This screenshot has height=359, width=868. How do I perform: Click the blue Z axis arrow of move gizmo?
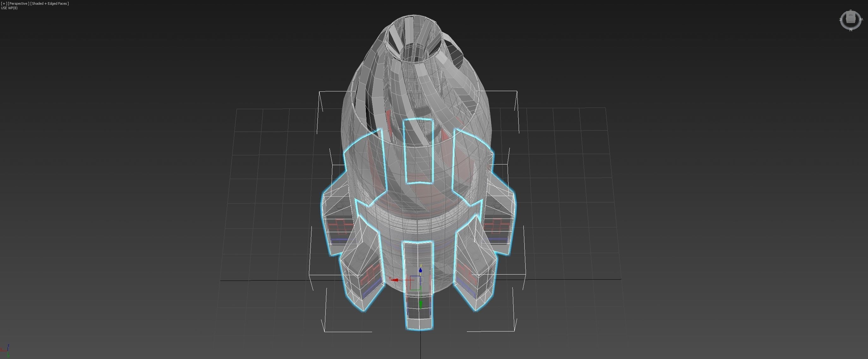coord(420,269)
